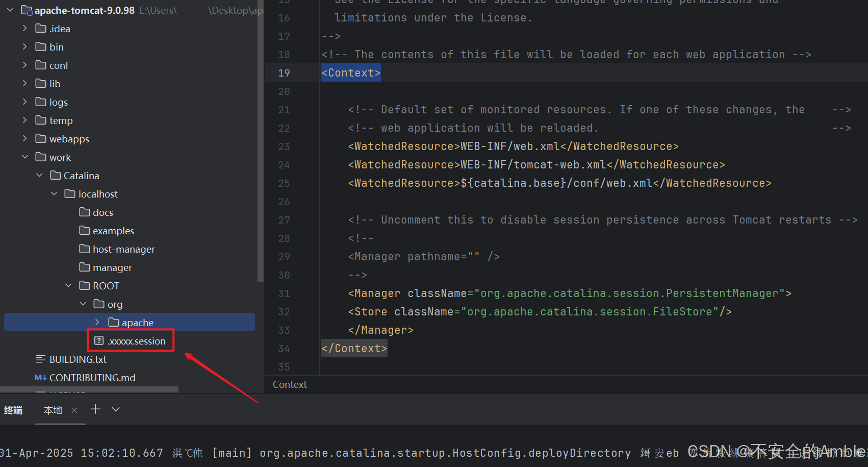Collapse the org folder chevron
Screen dimensions: 868x467
pyautogui.click(x=83, y=304)
